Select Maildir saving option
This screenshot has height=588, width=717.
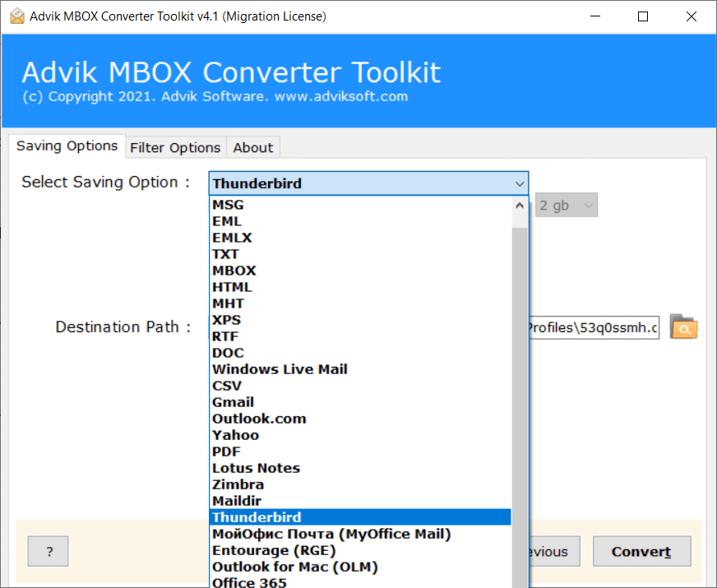tap(360, 501)
